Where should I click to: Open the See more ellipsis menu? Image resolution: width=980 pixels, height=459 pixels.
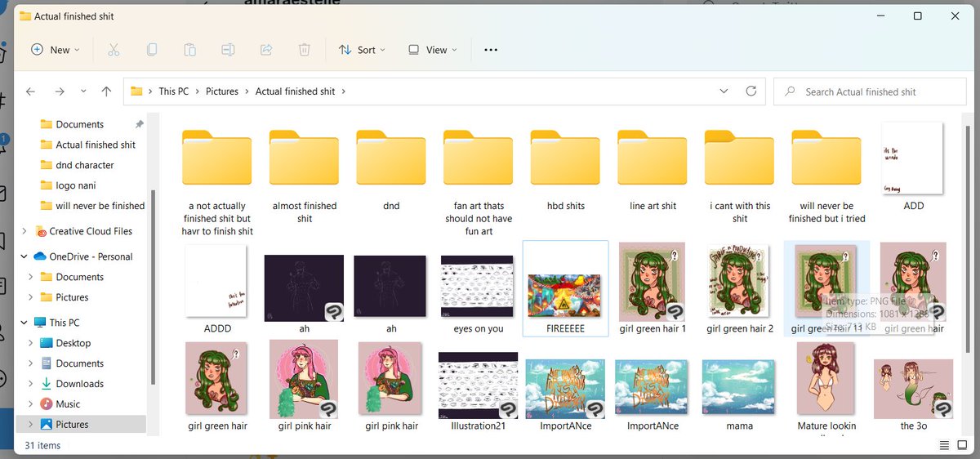point(491,50)
